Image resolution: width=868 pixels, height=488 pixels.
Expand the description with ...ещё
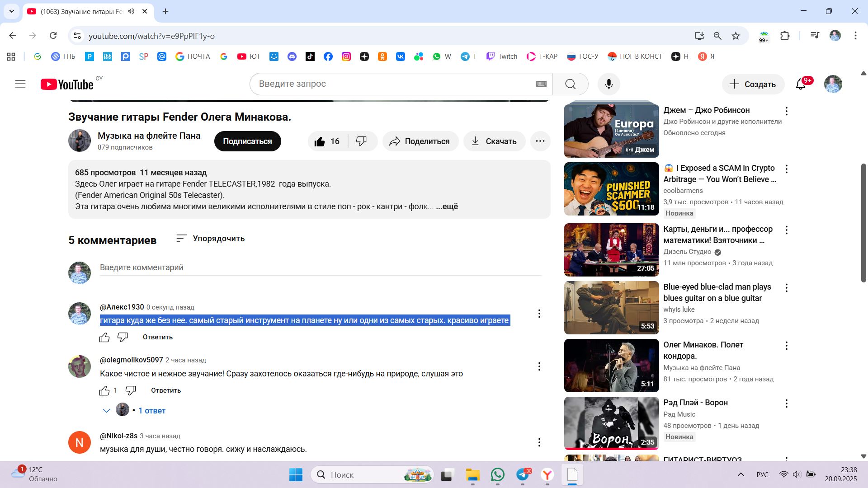(x=447, y=206)
